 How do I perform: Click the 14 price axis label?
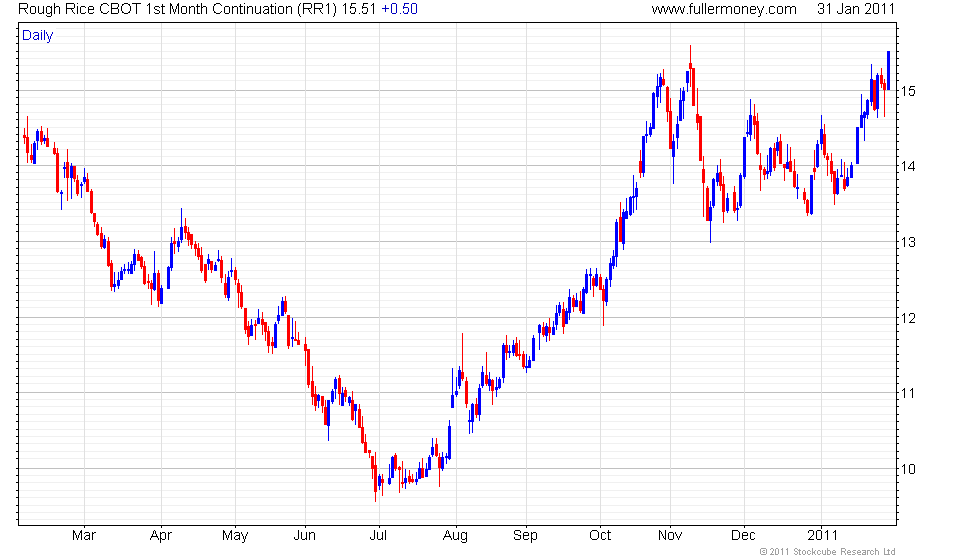pos(908,166)
